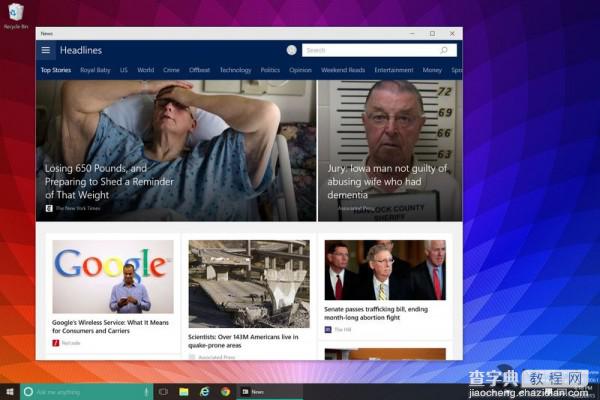Image resolution: width=600 pixels, height=400 pixels.
Task: Open Losing 650 Pounds story
Action: [109, 182]
